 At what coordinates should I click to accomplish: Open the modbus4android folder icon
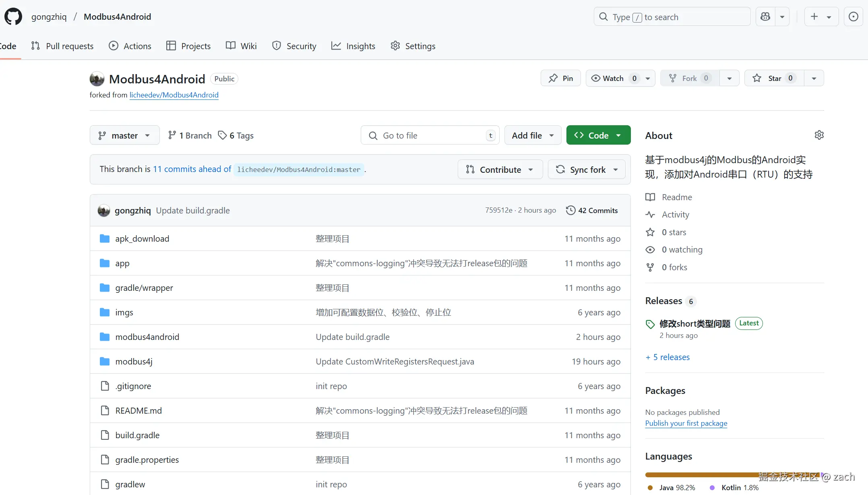(105, 337)
